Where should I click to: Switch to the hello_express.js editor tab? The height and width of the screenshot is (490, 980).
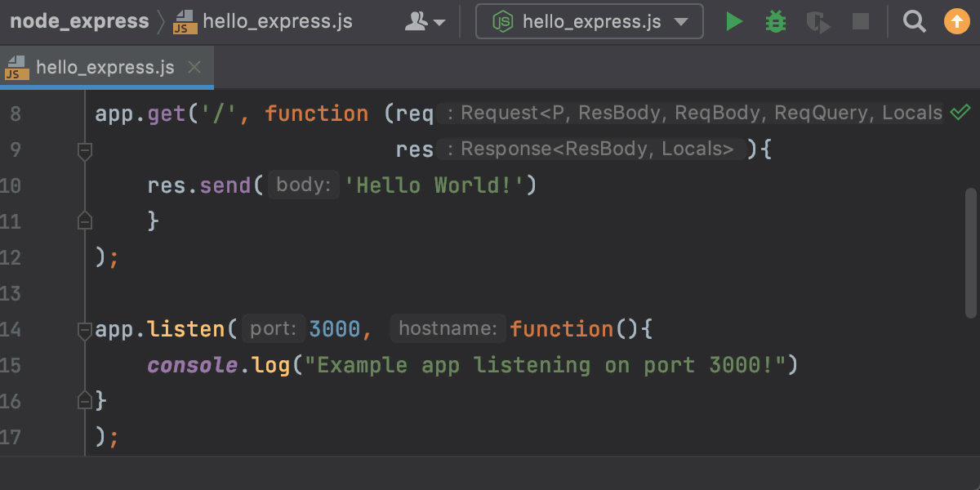[106, 68]
